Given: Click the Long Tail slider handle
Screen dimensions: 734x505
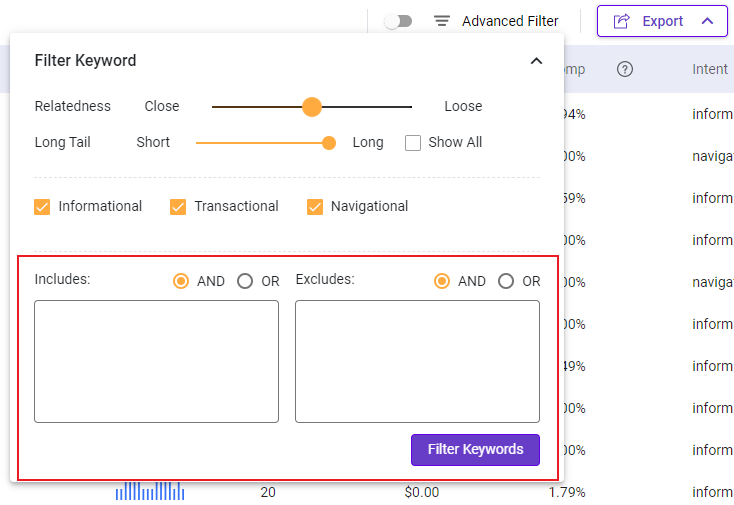Looking at the screenshot, I should [x=329, y=143].
